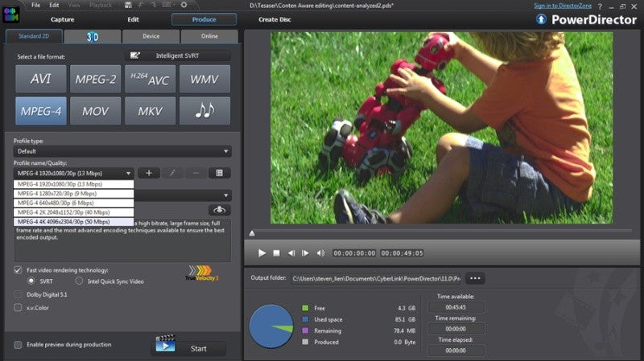Select the audio music notes format

tap(204, 111)
